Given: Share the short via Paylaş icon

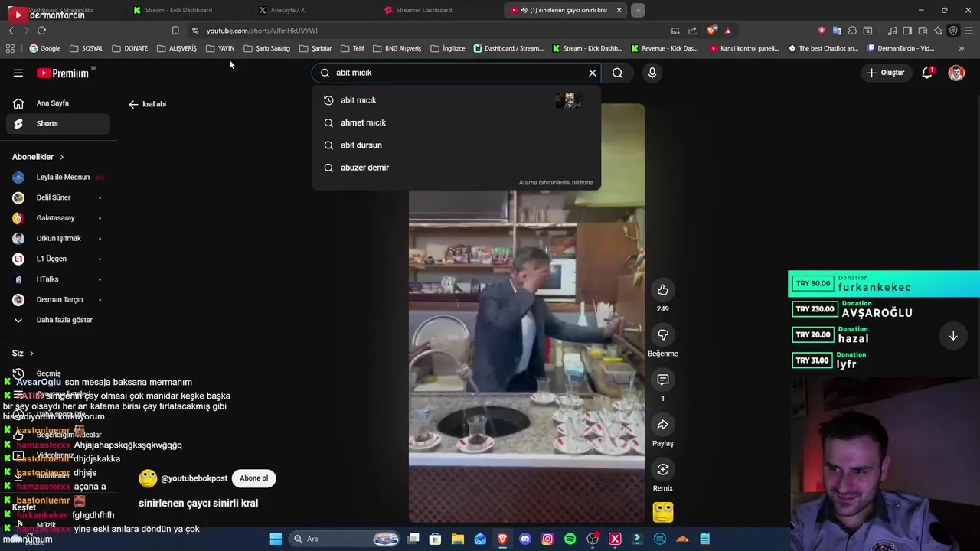Looking at the screenshot, I should point(663,425).
